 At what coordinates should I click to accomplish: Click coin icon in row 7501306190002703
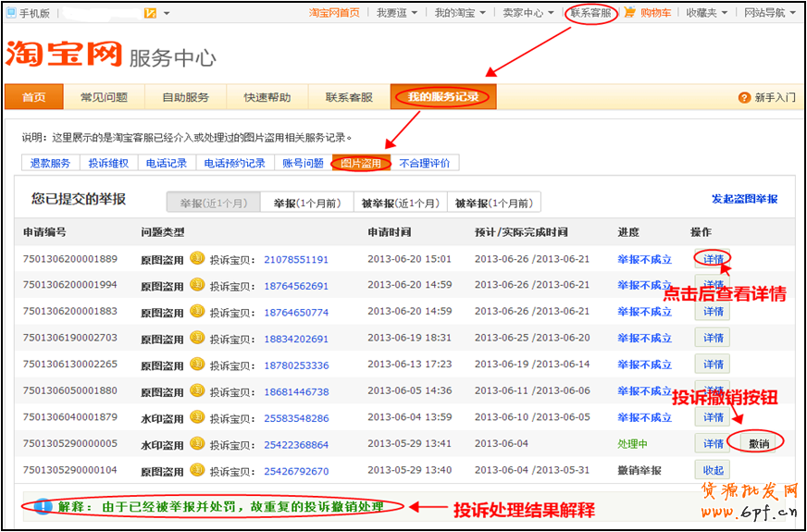coord(197,338)
